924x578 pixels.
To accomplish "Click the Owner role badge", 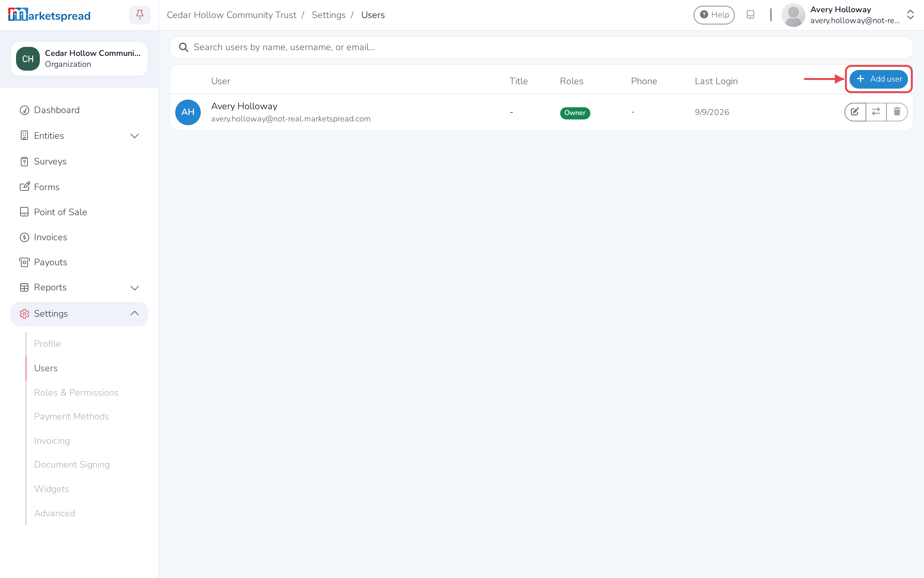I will point(575,113).
